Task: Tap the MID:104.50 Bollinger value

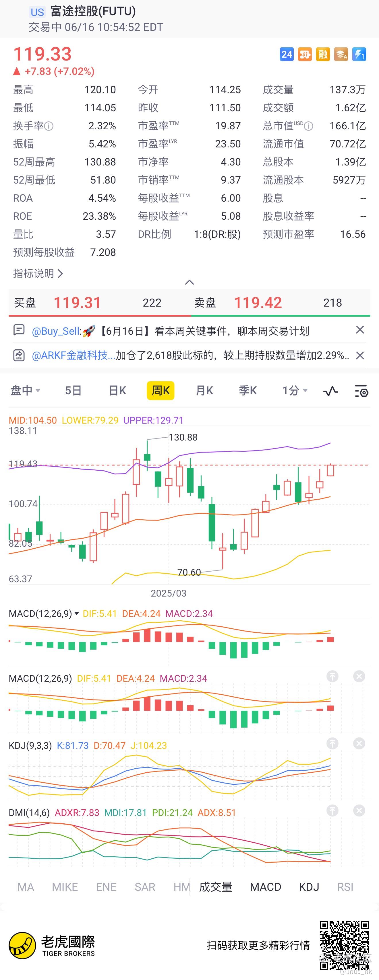Action: pyautogui.click(x=33, y=420)
